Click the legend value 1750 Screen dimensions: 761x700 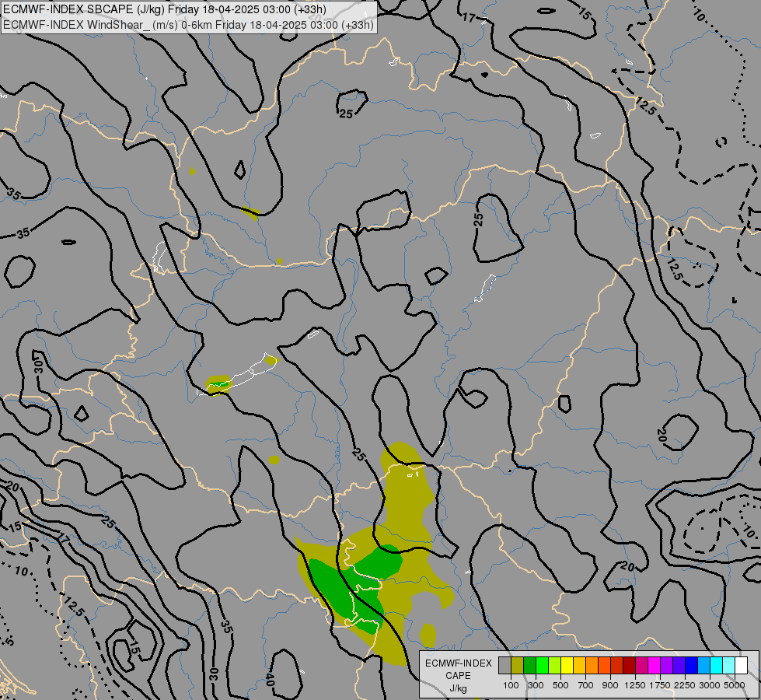pos(660,685)
